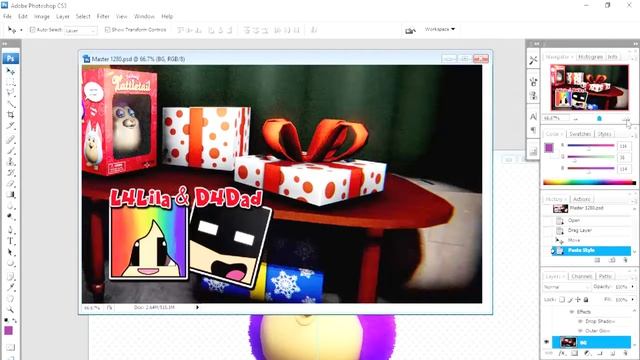
Task: Select the Crop tool
Action: [10, 115]
